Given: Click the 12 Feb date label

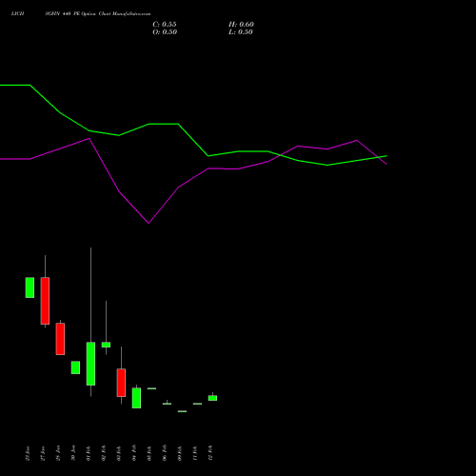Looking at the screenshot, I should pyautogui.click(x=210, y=453).
